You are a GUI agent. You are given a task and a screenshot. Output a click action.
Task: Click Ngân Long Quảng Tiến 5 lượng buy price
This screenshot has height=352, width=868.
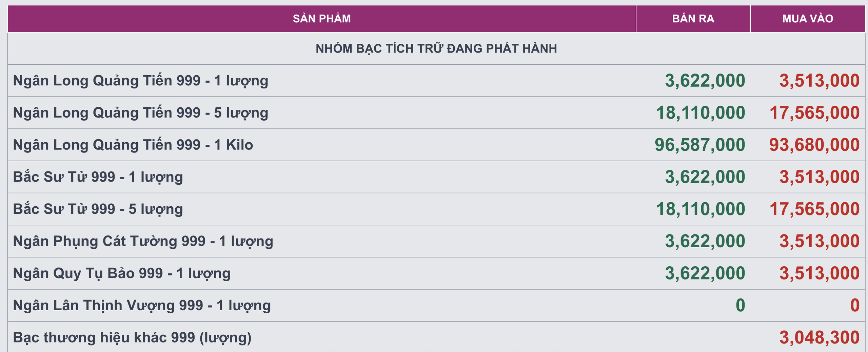(814, 113)
